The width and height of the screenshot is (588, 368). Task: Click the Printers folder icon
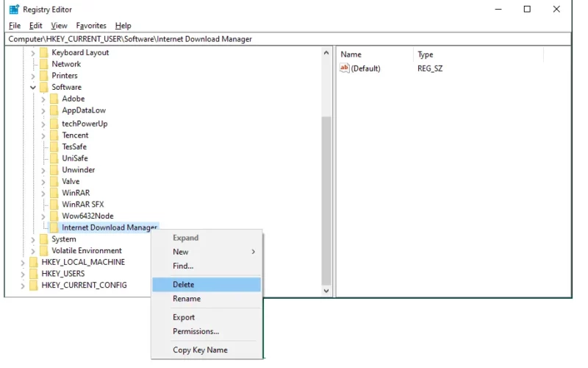tap(44, 76)
